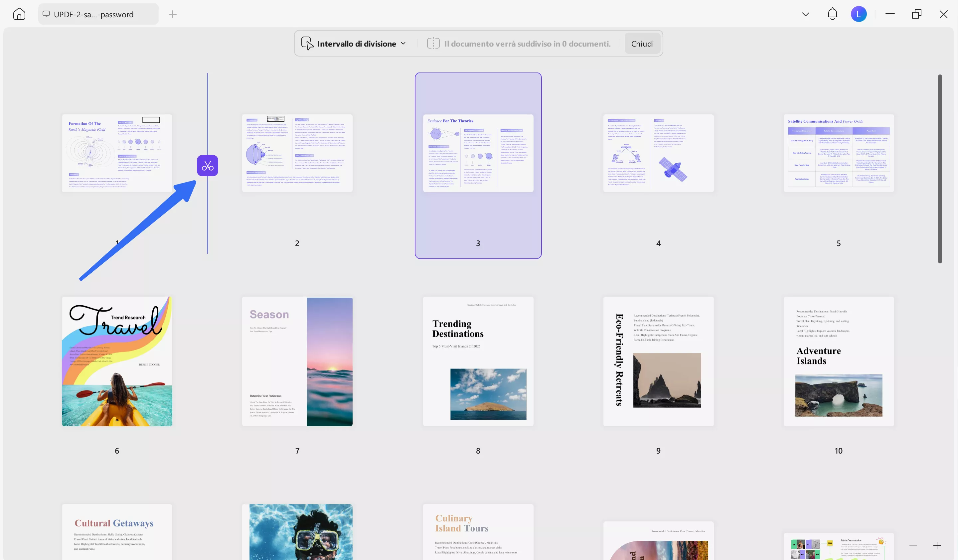Zoom out thumbnails with minus icon
958x560 pixels.
[x=913, y=546]
